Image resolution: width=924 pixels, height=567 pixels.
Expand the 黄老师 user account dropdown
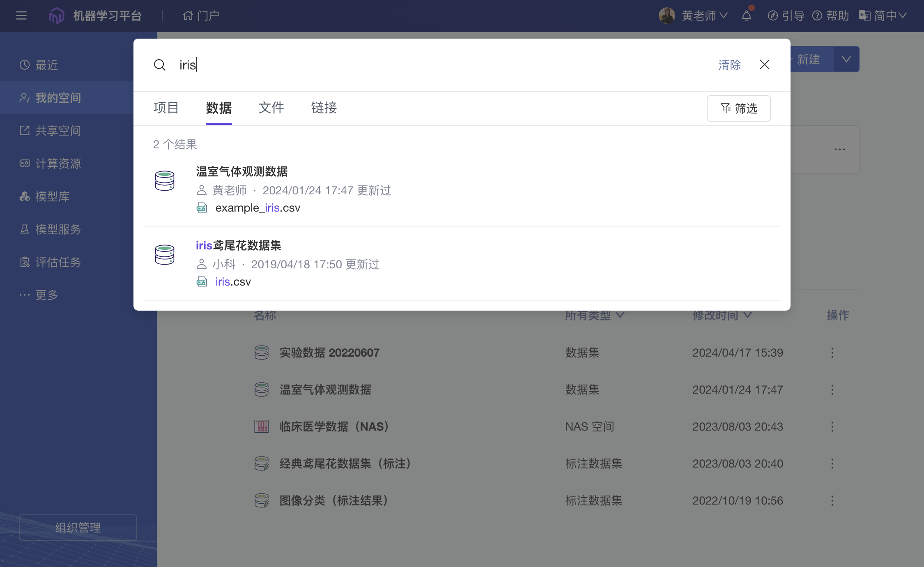704,16
